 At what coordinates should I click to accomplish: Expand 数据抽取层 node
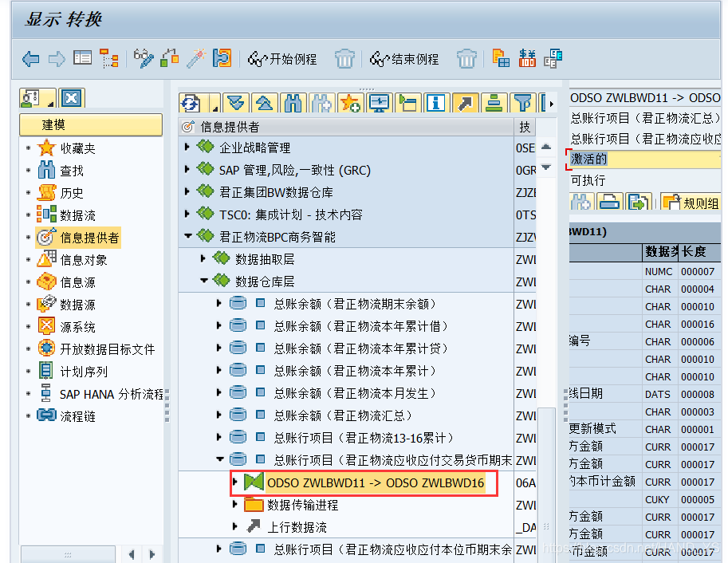coord(203,258)
